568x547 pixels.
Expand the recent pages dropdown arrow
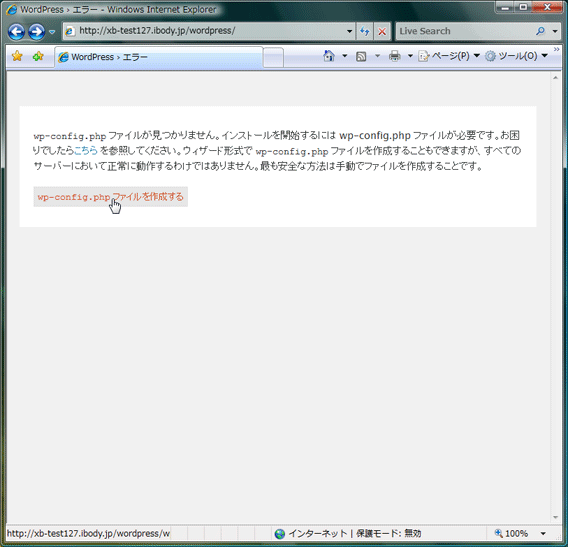pos(52,32)
